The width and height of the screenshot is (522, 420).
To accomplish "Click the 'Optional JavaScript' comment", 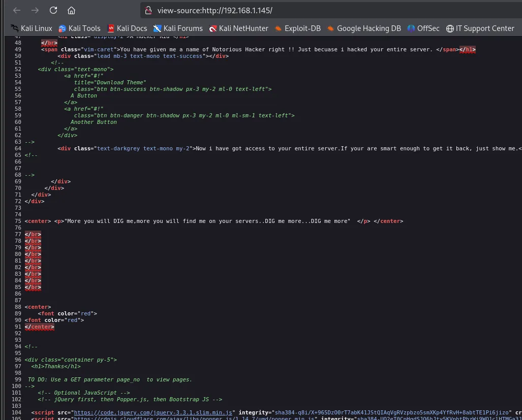I will (x=84, y=393).
